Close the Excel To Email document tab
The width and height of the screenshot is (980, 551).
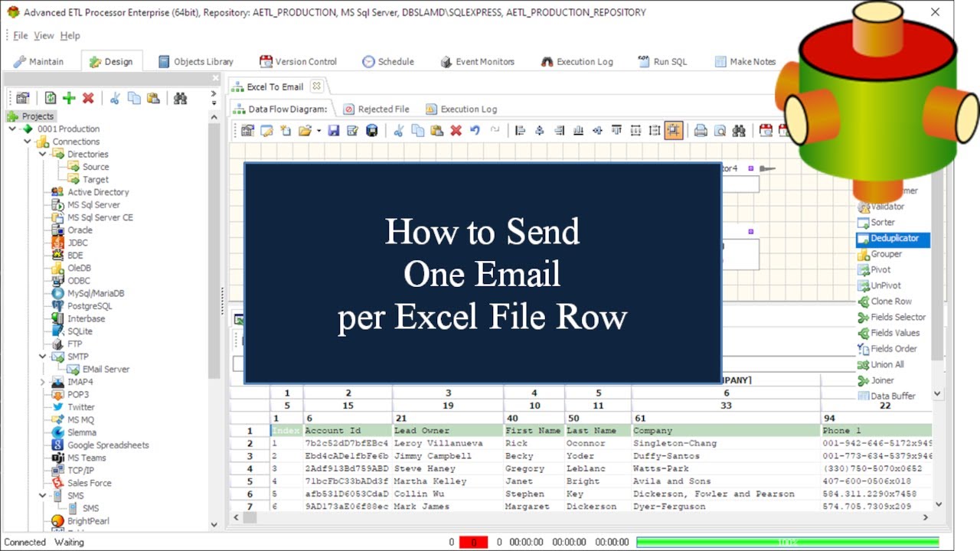[316, 86]
